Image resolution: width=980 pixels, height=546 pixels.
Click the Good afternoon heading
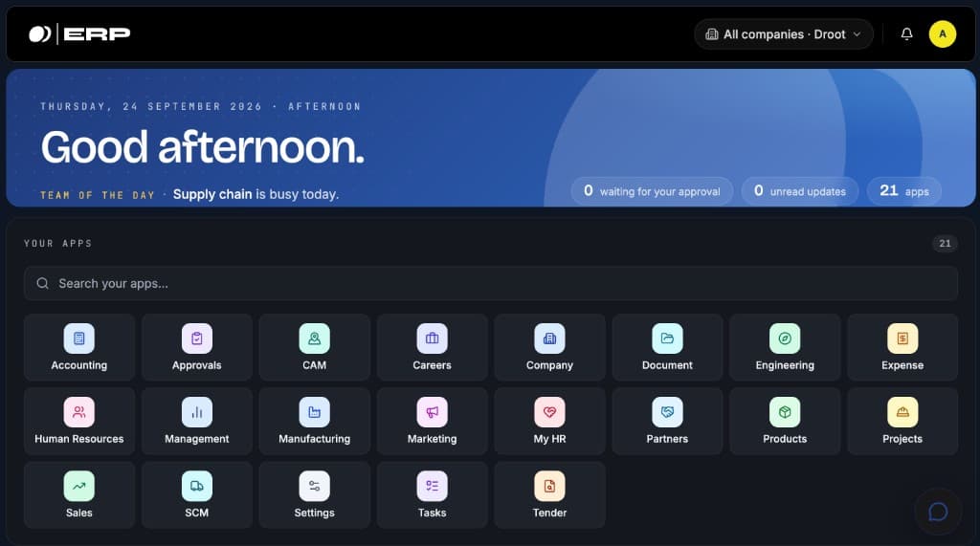coord(203,147)
